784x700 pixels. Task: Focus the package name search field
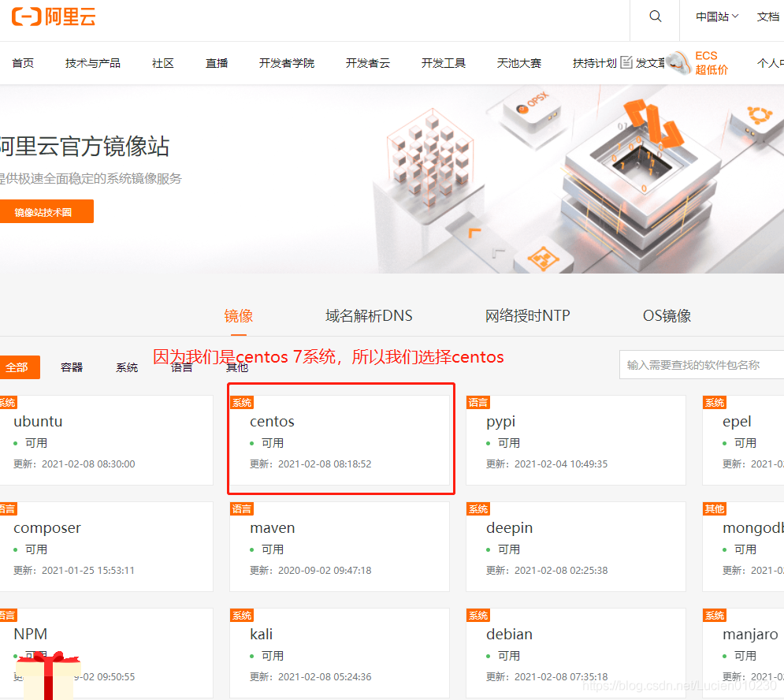[701, 365]
